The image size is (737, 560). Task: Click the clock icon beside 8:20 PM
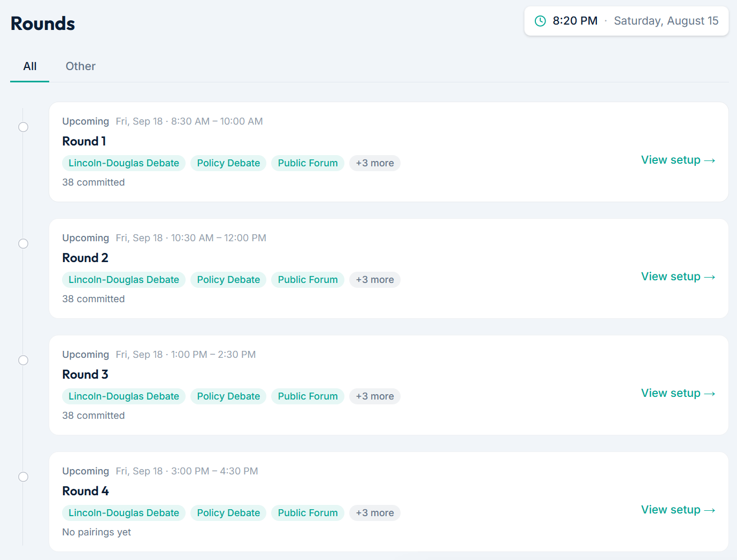point(540,21)
